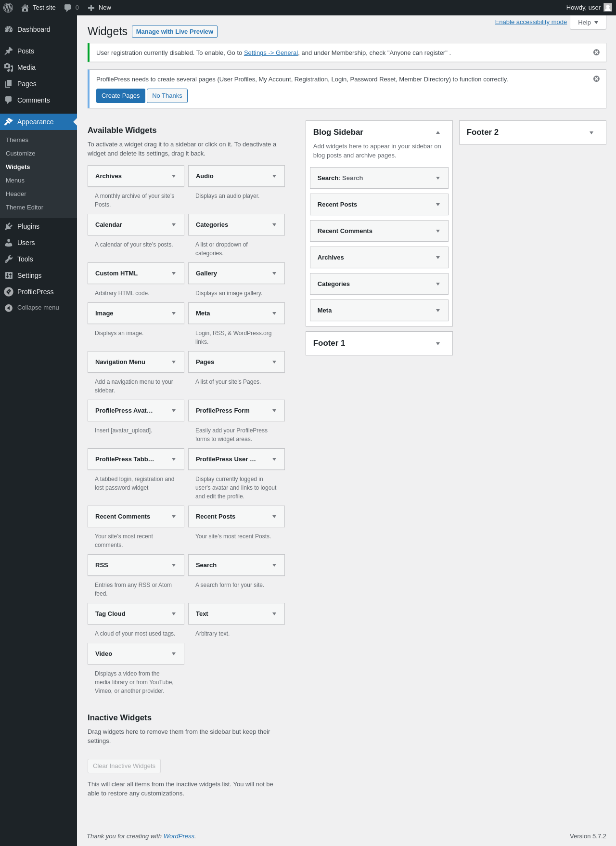Click the Create Pages button

point(120,96)
